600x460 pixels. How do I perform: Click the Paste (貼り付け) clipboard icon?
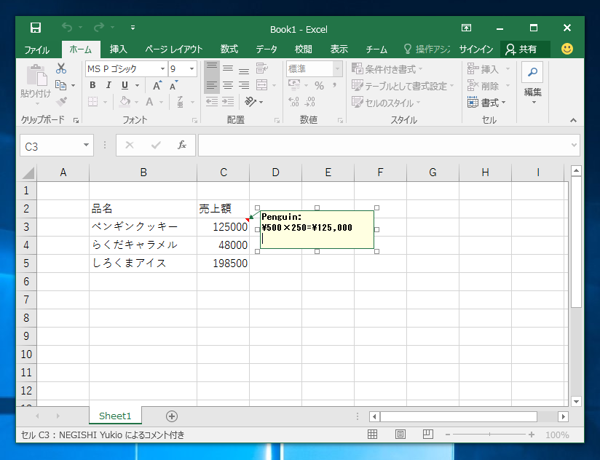click(x=36, y=75)
